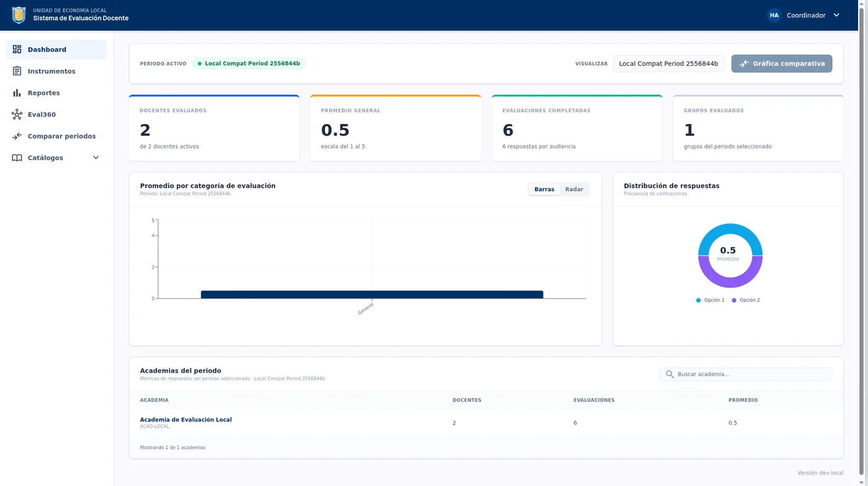This screenshot has height=486, width=868.
Task: Click 'Academias del periodo' heading
Action: [180, 371]
